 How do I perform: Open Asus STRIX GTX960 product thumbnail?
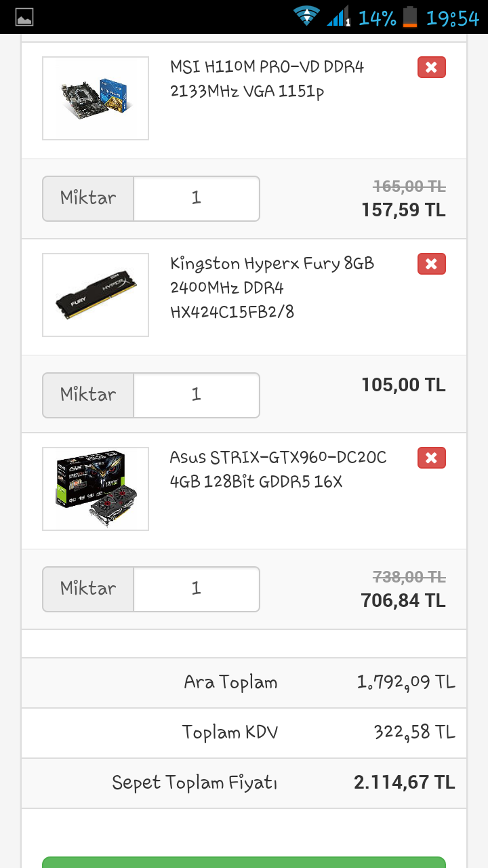(x=96, y=489)
